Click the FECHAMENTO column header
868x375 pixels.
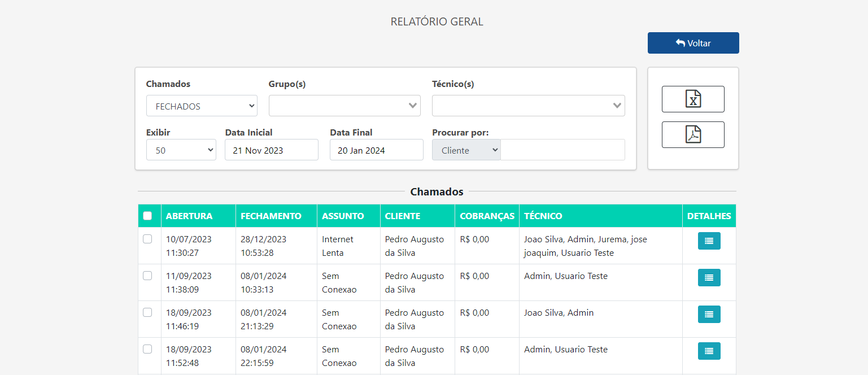[x=269, y=216]
